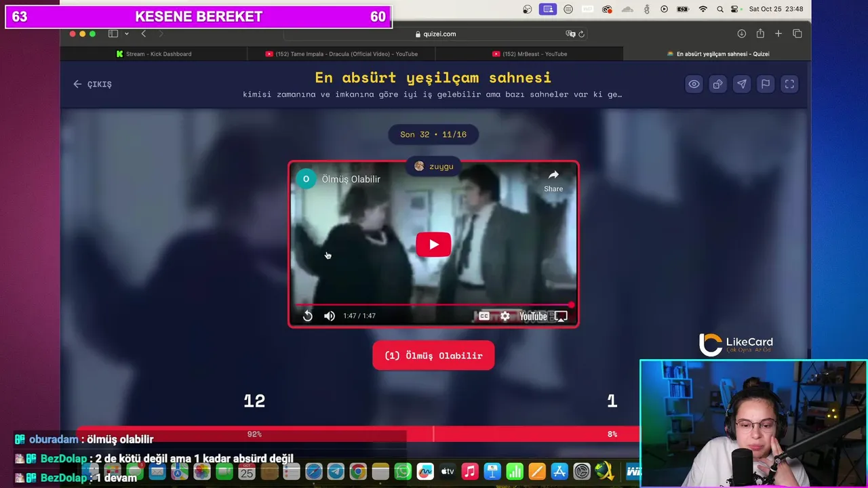Click the zuygu user badge
This screenshot has height=488, width=868.
coord(433,166)
